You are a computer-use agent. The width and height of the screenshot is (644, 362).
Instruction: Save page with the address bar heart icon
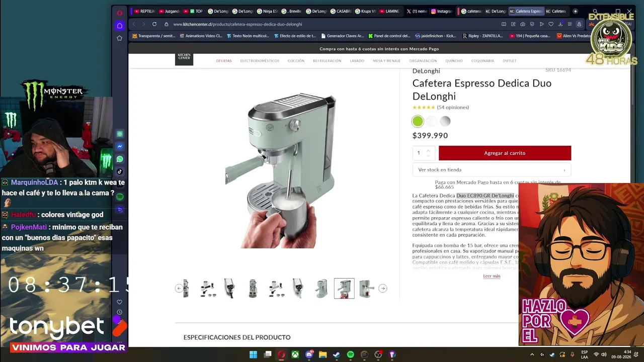(x=551, y=24)
